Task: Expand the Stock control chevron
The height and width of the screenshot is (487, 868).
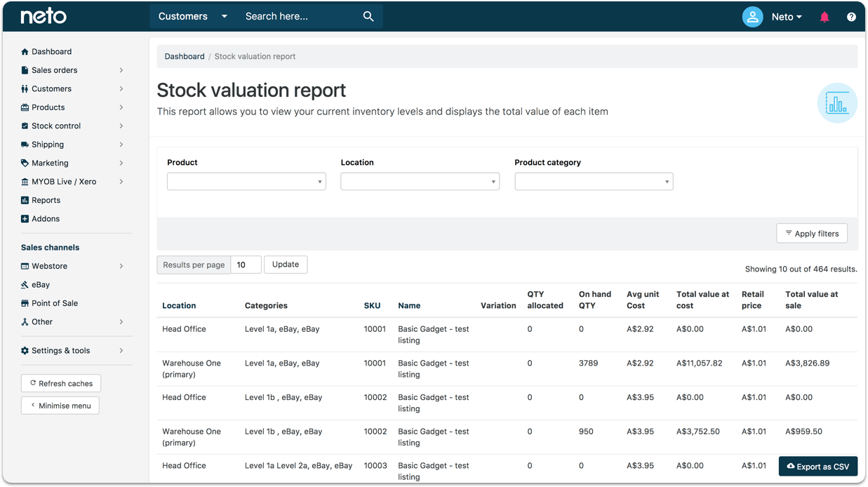Action: (121, 126)
